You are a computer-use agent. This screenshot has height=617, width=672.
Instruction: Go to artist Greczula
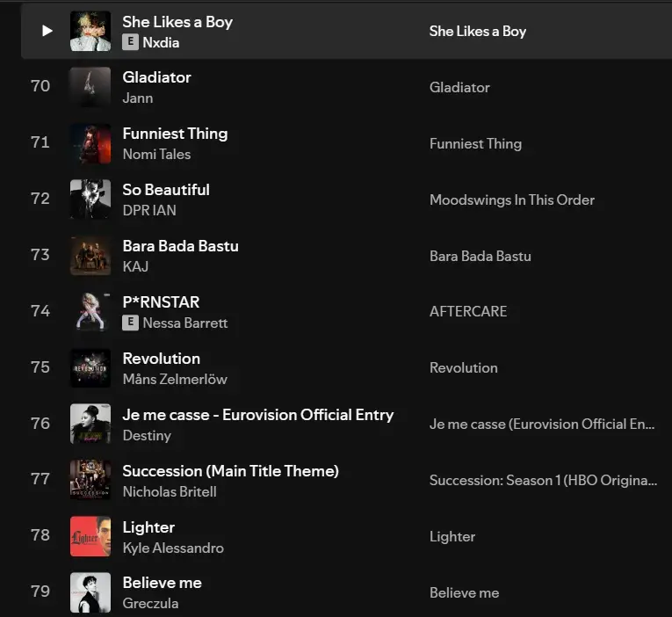coord(150,603)
